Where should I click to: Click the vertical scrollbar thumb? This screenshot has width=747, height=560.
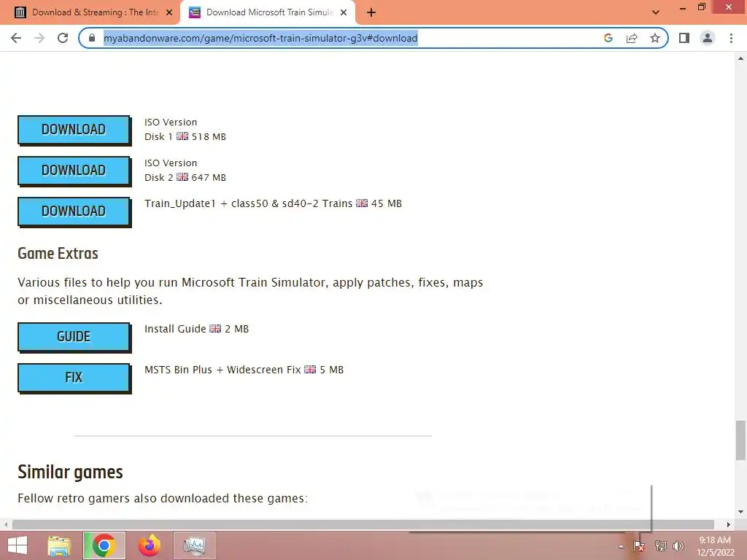[x=740, y=440]
